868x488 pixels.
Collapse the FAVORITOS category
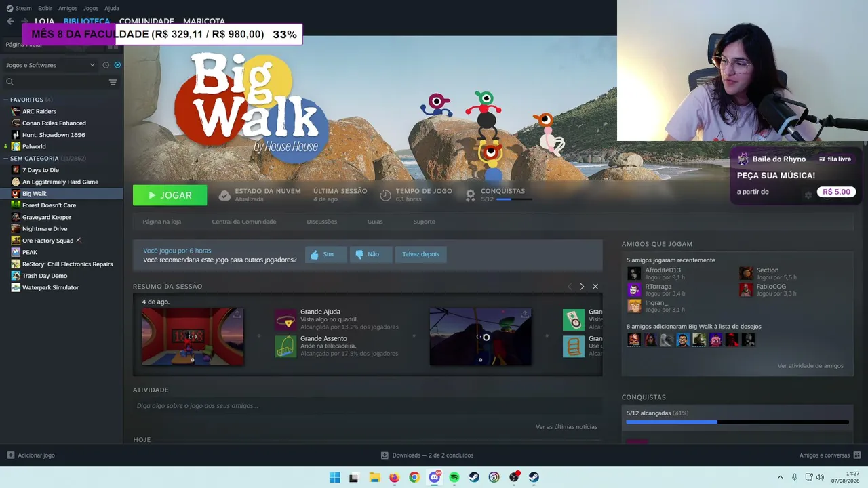tap(6, 100)
